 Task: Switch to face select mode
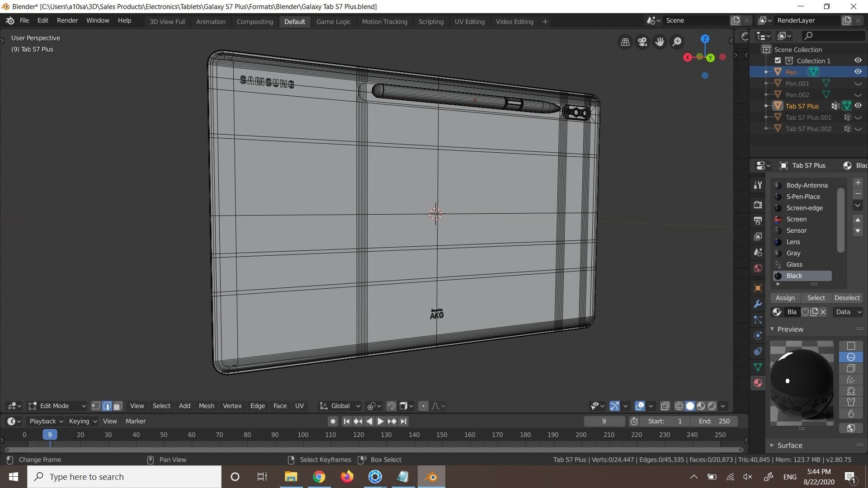(x=118, y=406)
